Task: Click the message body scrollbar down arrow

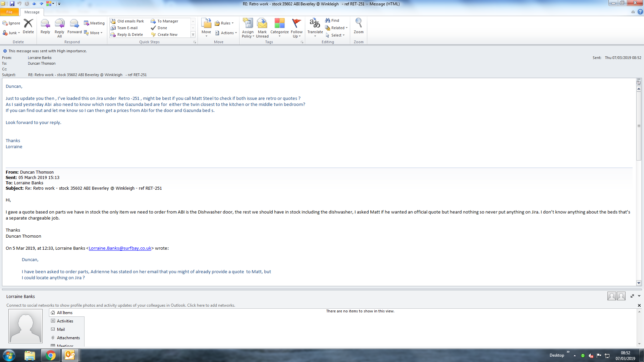Action: [x=639, y=283]
